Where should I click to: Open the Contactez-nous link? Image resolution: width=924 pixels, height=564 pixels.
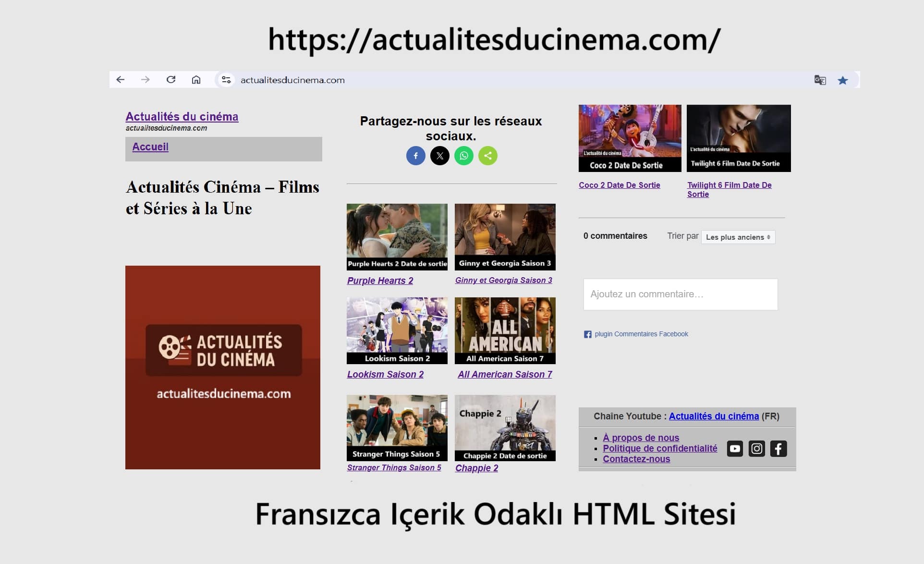click(636, 459)
